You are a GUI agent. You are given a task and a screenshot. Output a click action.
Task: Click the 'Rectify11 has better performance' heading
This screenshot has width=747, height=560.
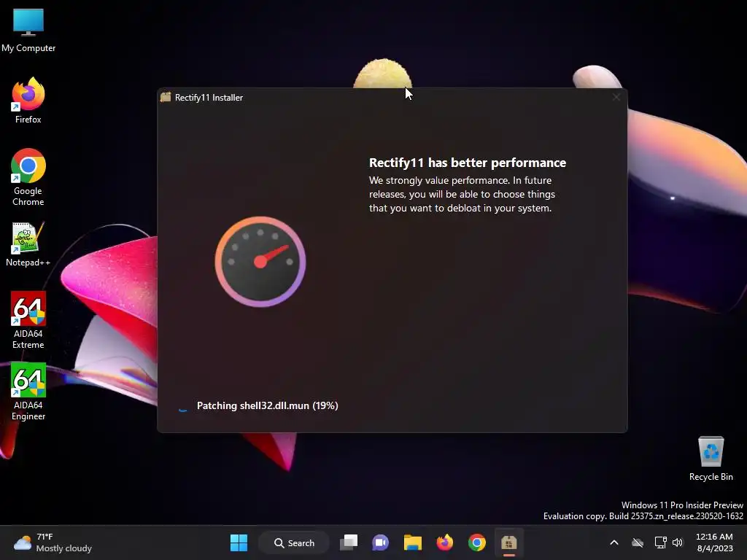[468, 163]
